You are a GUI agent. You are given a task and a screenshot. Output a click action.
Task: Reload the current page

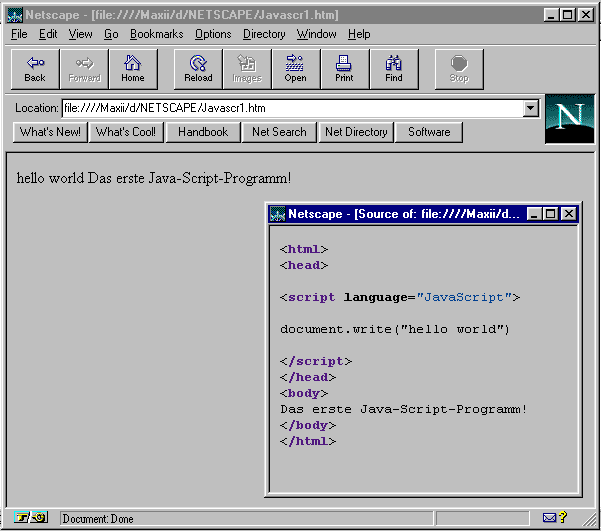coord(198,69)
